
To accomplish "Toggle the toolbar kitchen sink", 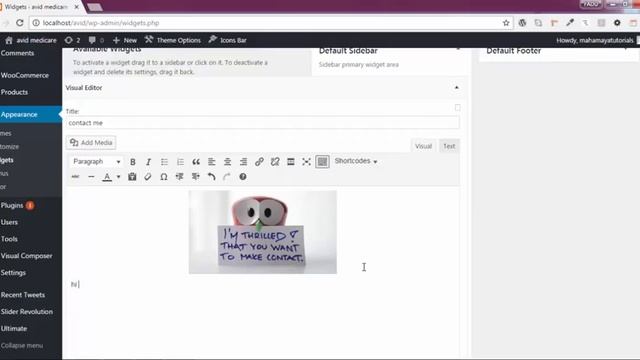I will [x=322, y=162].
